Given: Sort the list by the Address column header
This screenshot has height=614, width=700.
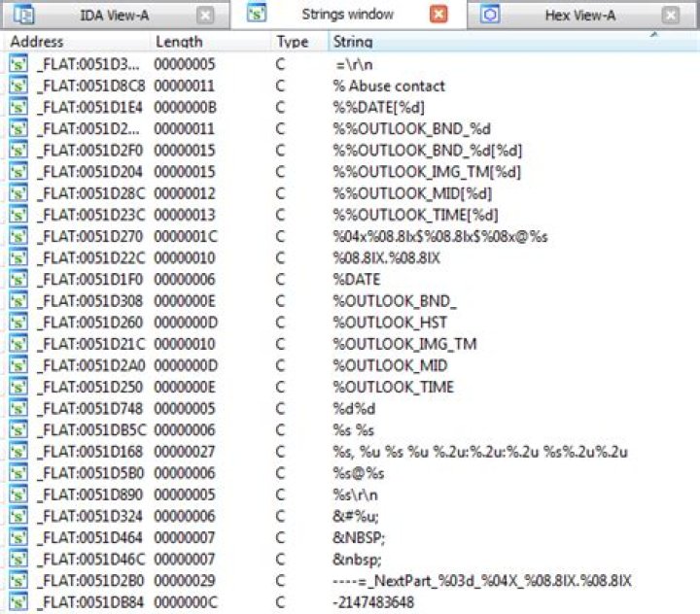Looking at the screenshot, I should tap(37, 42).
